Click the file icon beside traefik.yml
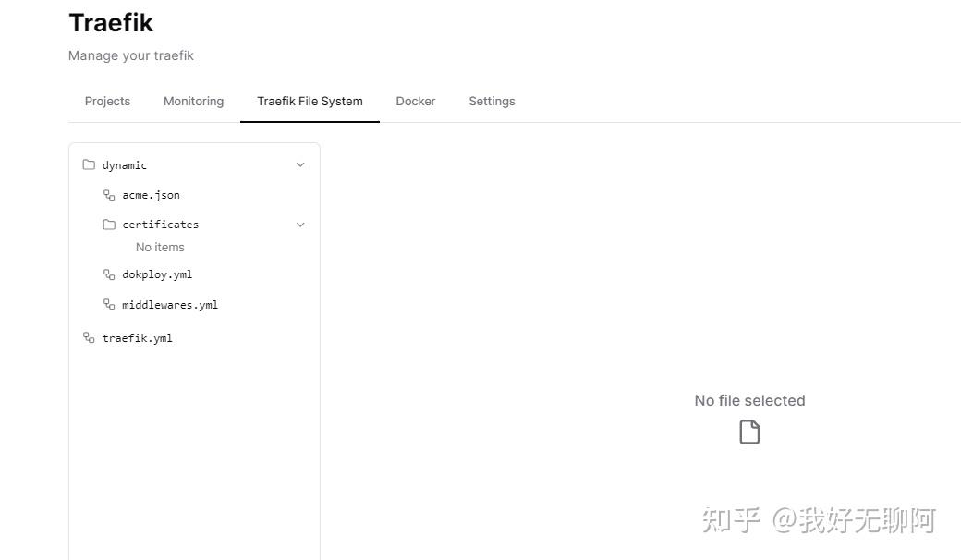 pos(89,337)
